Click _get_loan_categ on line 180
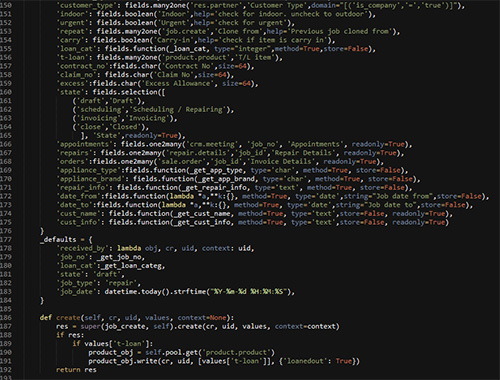500x380 pixels. coord(131,266)
